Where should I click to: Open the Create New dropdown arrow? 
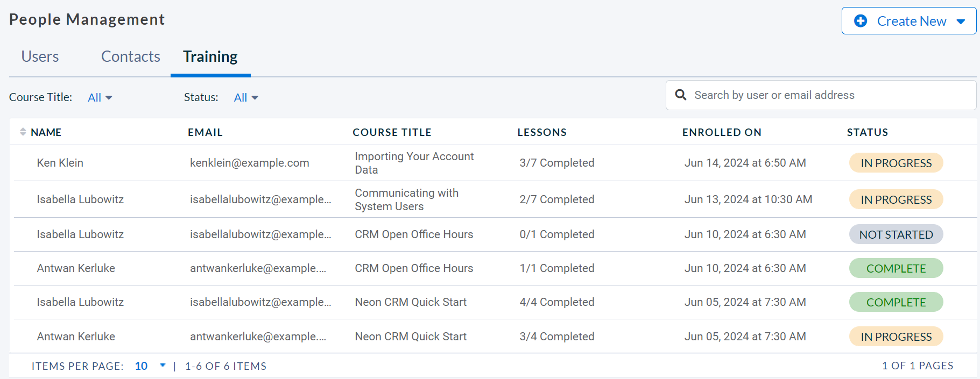(x=961, y=22)
